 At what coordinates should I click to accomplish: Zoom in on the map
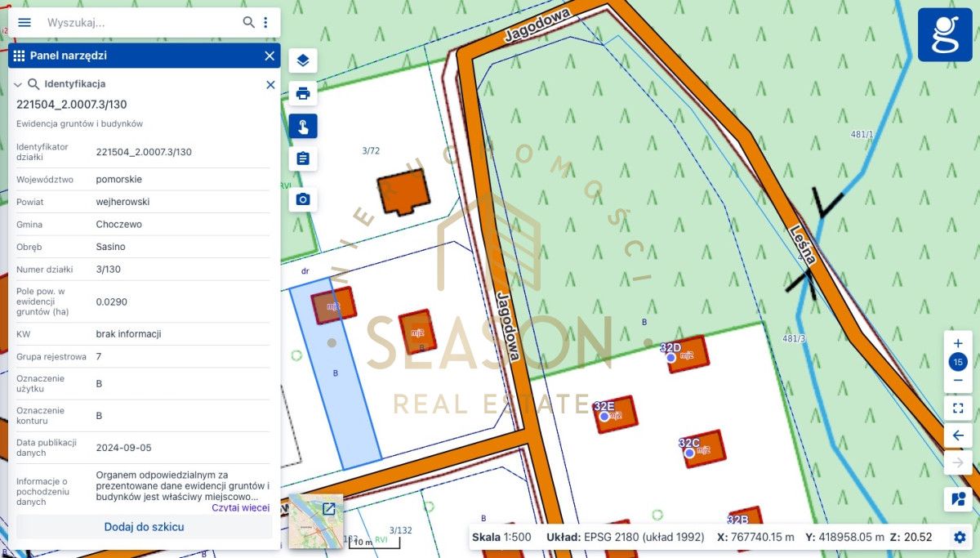tap(958, 343)
